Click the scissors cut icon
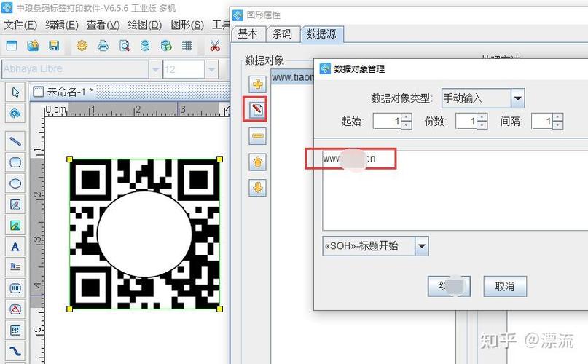The image size is (588, 364). pos(214,46)
